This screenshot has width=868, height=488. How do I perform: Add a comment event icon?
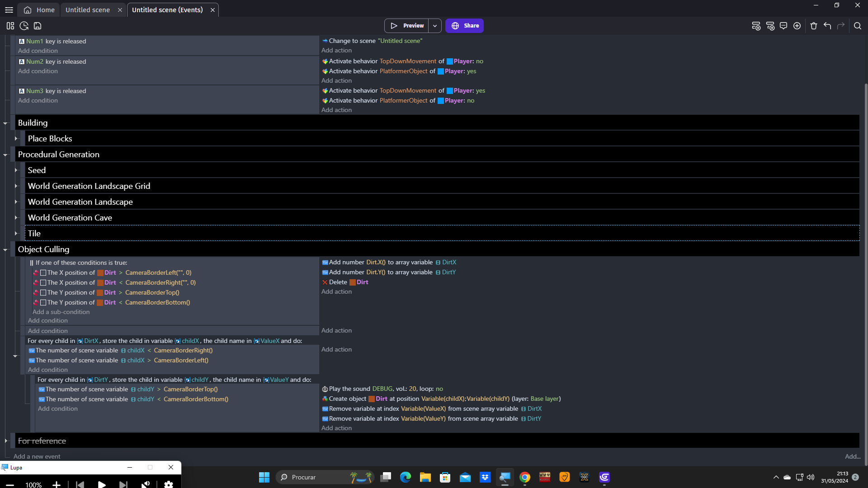click(783, 26)
